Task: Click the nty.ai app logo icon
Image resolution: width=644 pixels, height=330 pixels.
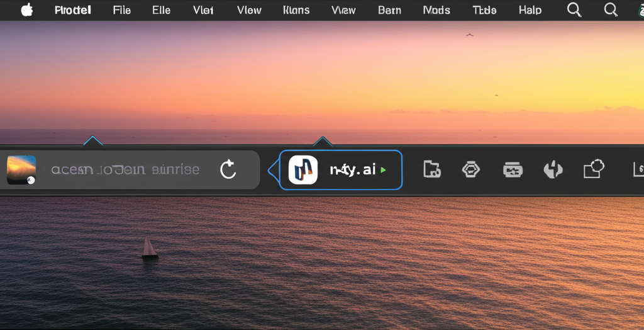Action: click(x=303, y=170)
